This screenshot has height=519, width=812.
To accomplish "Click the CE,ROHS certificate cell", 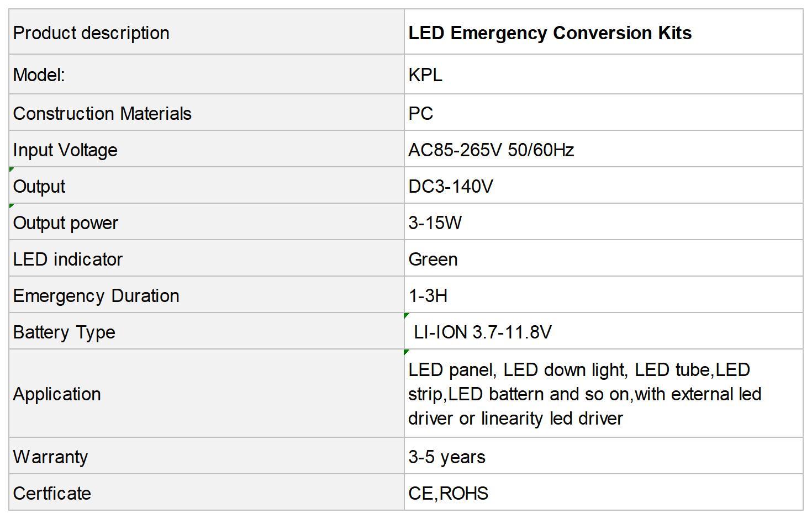I will point(603,492).
